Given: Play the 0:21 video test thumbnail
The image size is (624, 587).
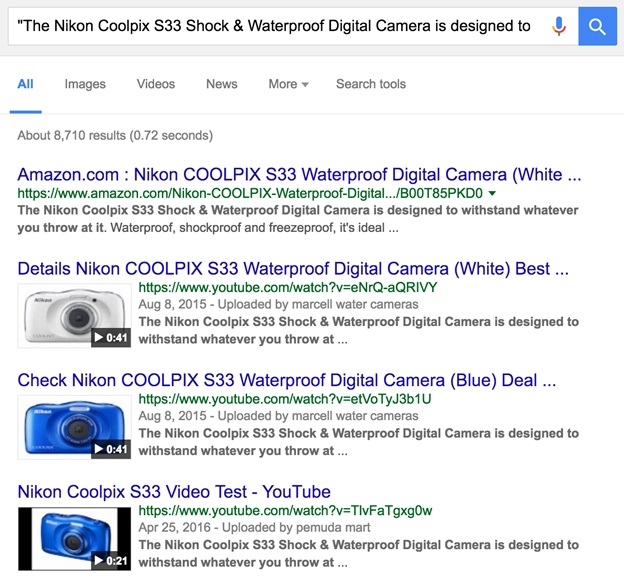Looking at the screenshot, I should coord(74,539).
